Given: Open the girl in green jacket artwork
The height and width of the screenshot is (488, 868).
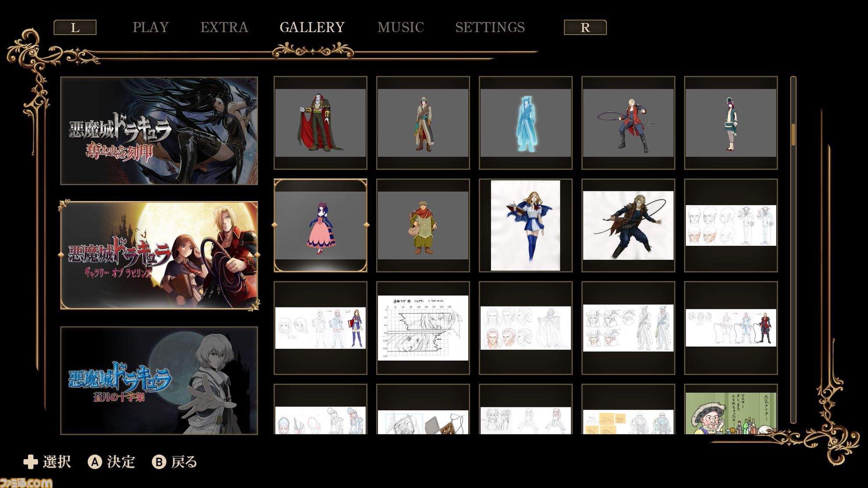Looking at the screenshot, I should [x=731, y=123].
